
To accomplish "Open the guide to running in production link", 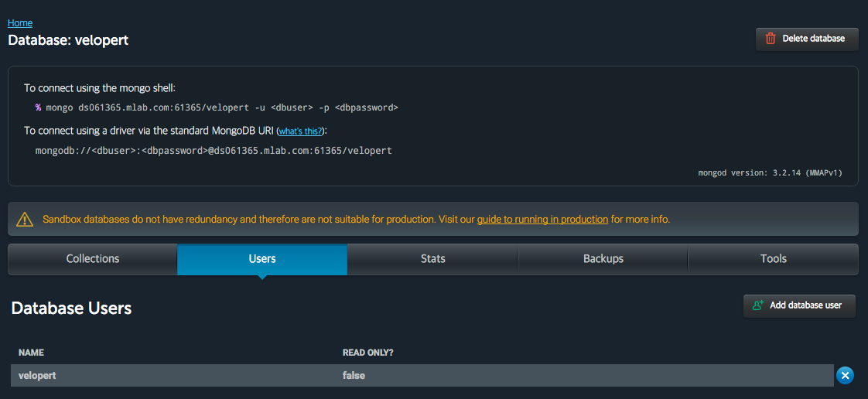I will 542,219.
